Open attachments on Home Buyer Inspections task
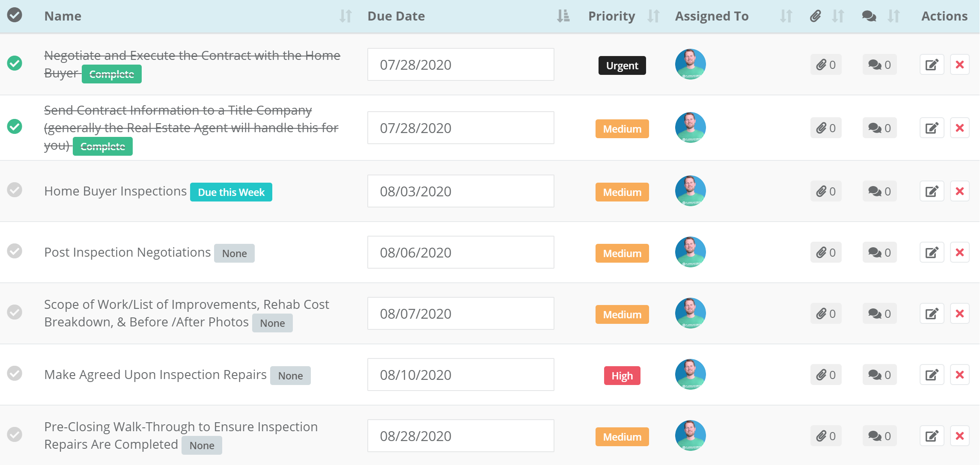 825,191
